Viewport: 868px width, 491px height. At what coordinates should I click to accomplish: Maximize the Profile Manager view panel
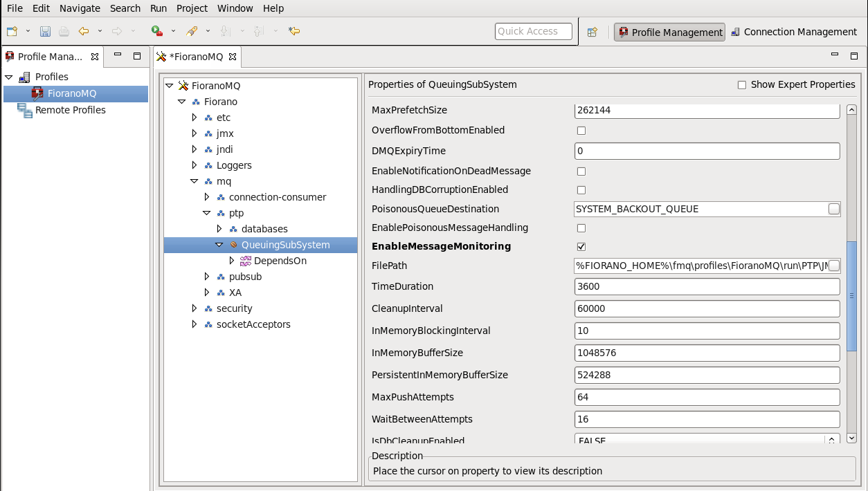point(137,56)
